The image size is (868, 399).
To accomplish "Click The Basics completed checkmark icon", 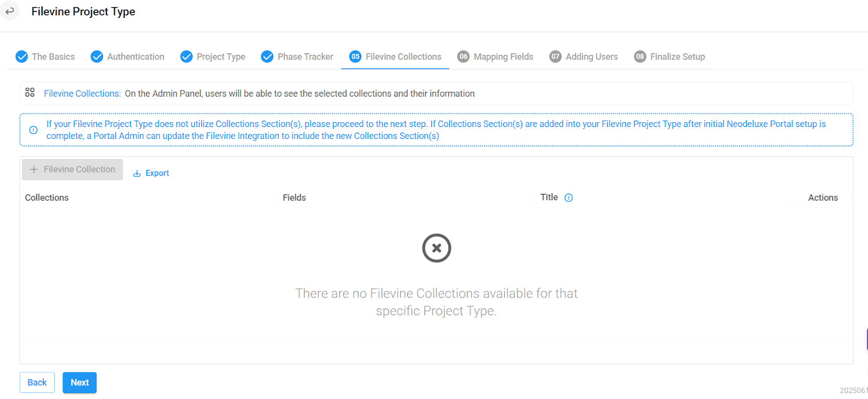I will pyautogui.click(x=22, y=56).
